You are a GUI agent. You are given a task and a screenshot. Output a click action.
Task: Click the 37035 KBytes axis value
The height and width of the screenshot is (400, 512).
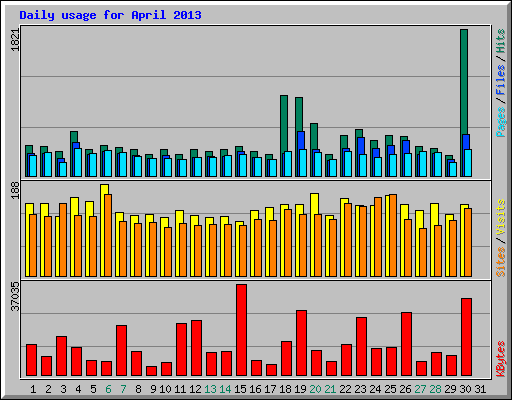[15, 296]
